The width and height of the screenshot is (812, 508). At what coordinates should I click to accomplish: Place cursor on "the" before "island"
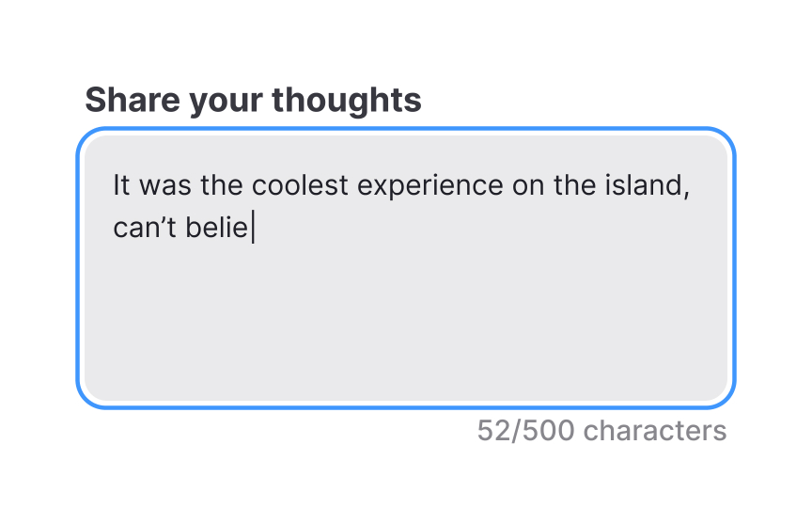click(x=573, y=185)
